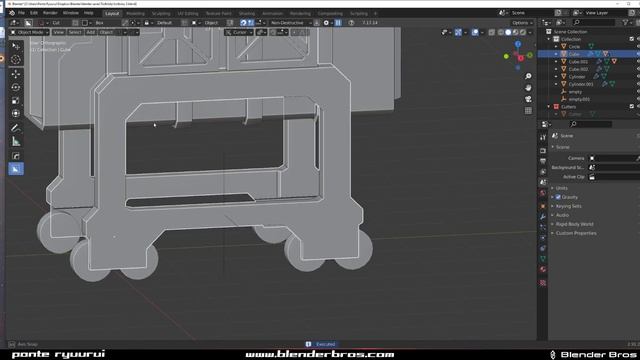Toggle the camera view icon
Screen dimensions: 640x360
528,99
